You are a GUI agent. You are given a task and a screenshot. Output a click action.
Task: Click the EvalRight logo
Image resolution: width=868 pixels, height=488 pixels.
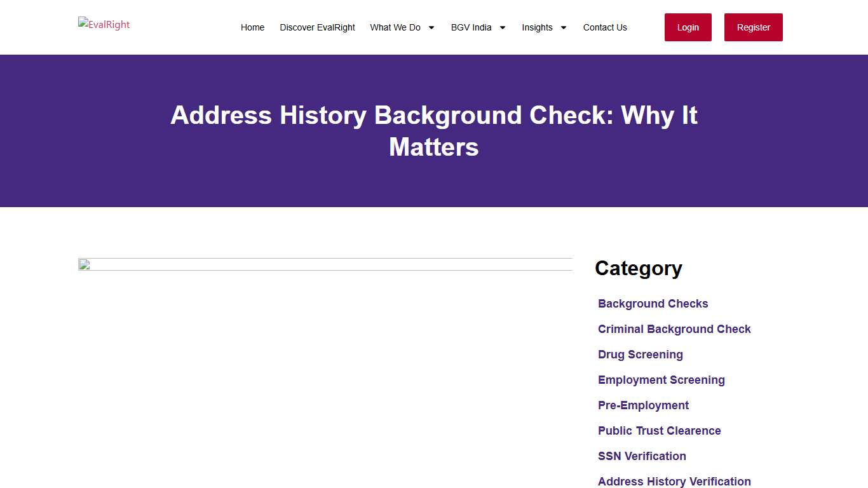pyautogui.click(x=104, y=25)
